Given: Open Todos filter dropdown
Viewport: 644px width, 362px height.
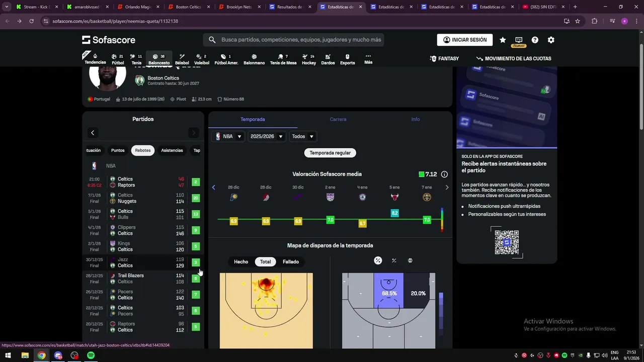Looking at the screenshot, I should pyautogui.click(x=303, y=136).
